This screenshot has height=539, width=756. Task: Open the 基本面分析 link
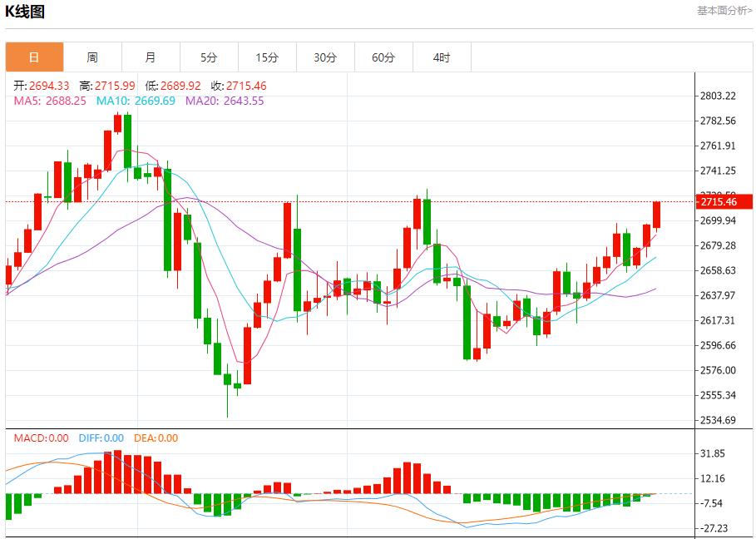click(724, 11)
